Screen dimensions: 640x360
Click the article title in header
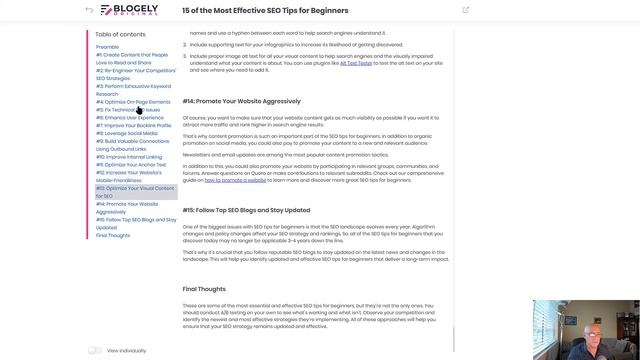(x=265, y=11)
